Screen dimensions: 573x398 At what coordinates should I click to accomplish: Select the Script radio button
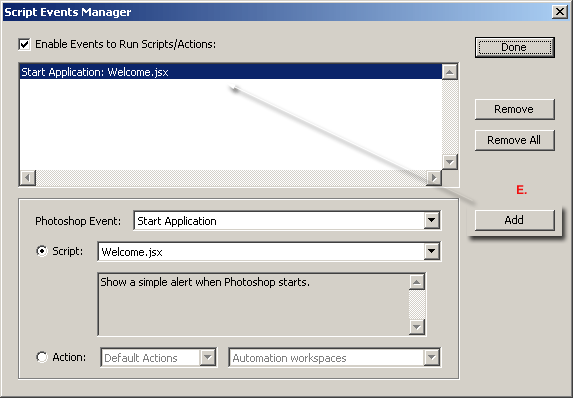coord(42,251)
